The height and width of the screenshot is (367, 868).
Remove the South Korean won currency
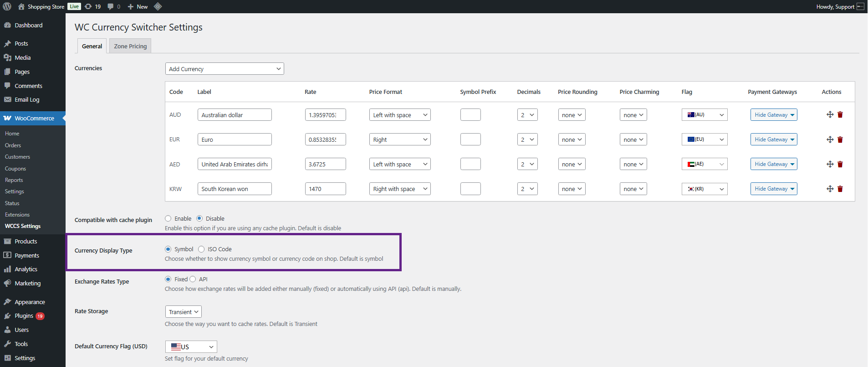point(840,189)
